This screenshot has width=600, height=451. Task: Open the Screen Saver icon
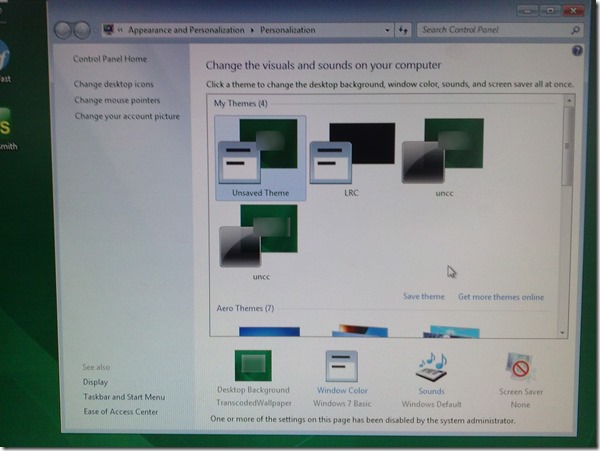coord(522,368)
